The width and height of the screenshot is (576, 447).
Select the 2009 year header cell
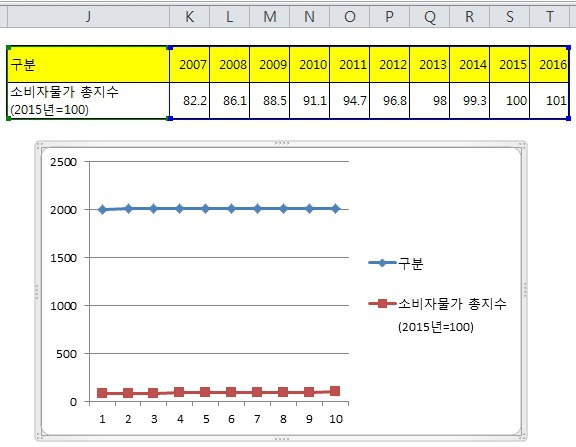click(270, 65)
